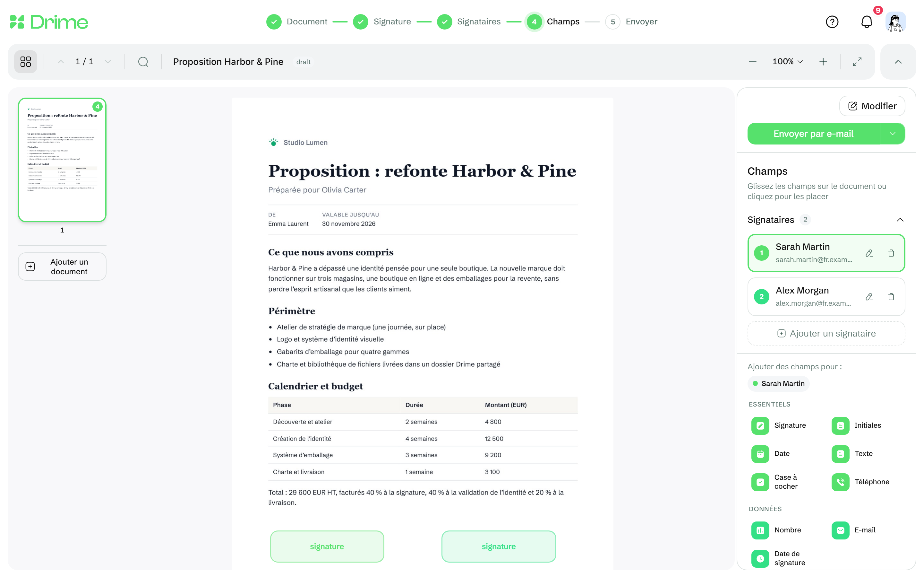
Task: Open the Envoyer par e-mail options arrow
Action: pos(892,134)
